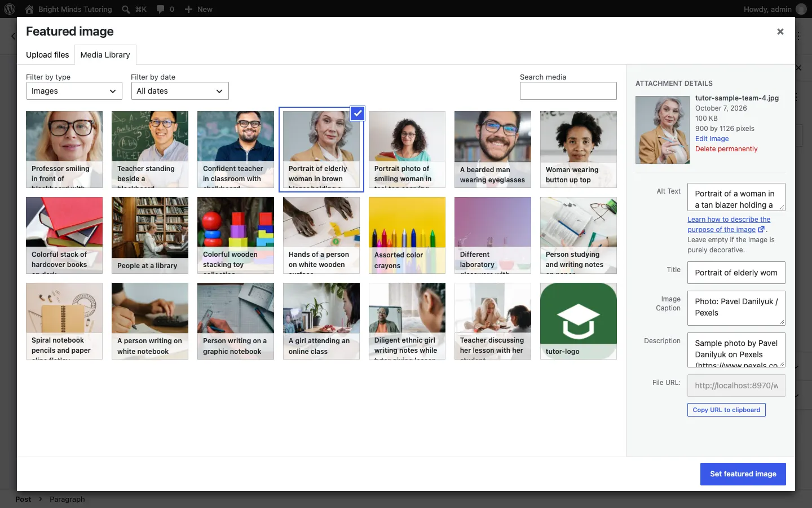This screenshot has height=508, width=812.
Task: Select Confident teacher in classroom image
Action: pos(236,150)
